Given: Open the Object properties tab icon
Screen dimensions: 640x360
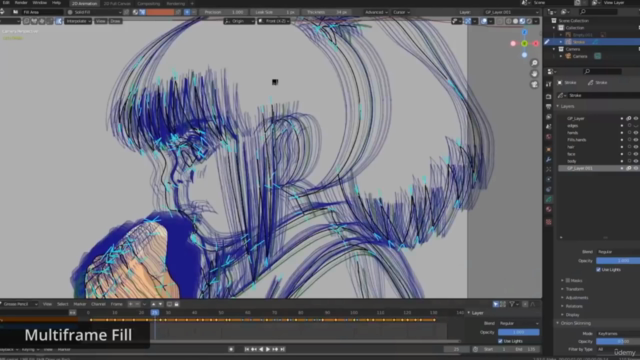Looking at the screenshot, I should coord(549,149).
